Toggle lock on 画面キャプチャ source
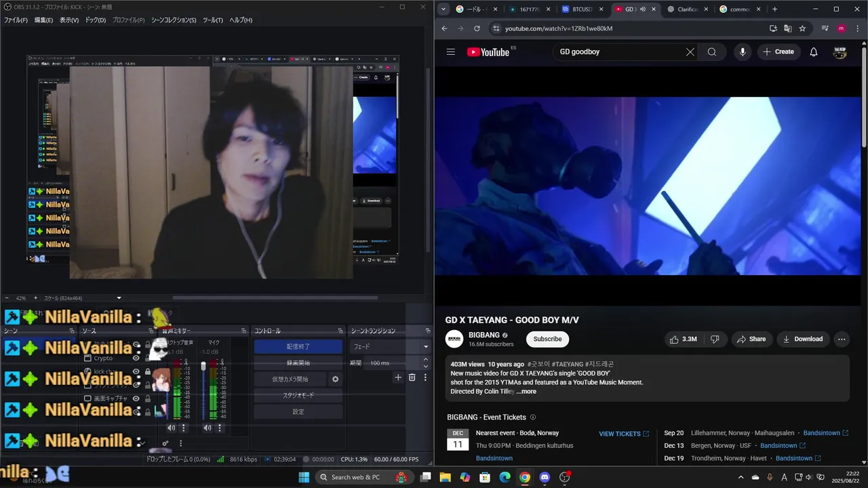The height and width of the screenshot is (488, 868). [x=148, y=399]
